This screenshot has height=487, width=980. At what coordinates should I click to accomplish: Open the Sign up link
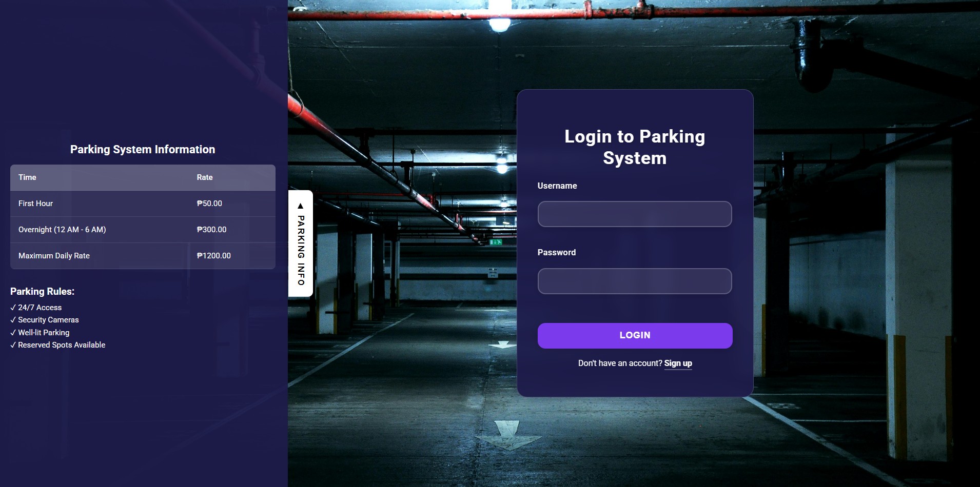[x=678, y=363]
